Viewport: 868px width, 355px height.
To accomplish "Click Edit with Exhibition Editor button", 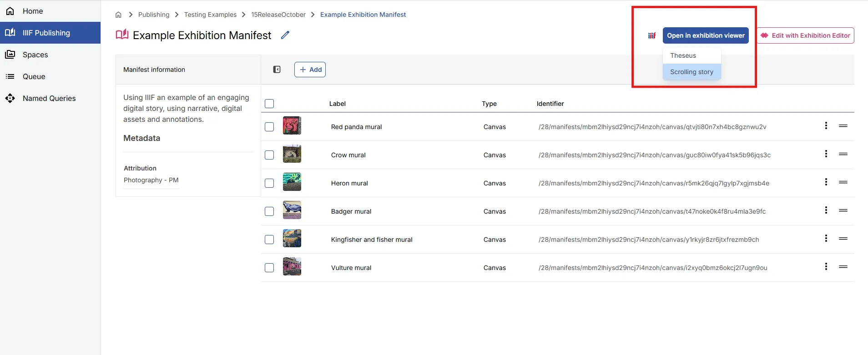I will [806, 35].
